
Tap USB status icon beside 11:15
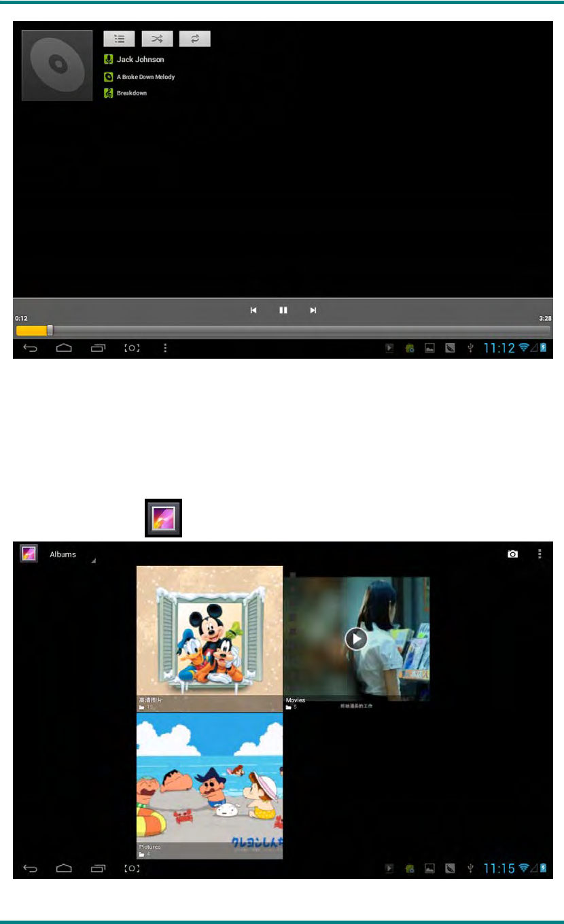tap(470, 868)
